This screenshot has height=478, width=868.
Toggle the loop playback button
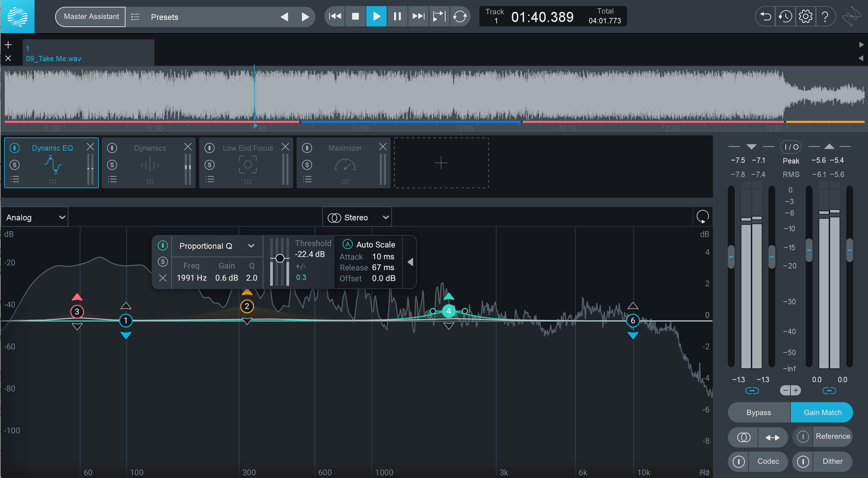click(x=460, y=16)
